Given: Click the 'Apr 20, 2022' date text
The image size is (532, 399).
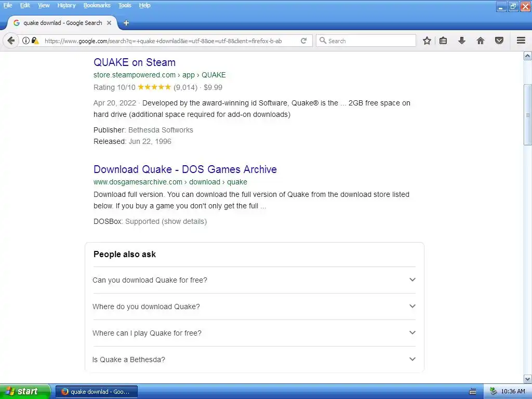Looking at the screenshot, I should pos(115,103).
